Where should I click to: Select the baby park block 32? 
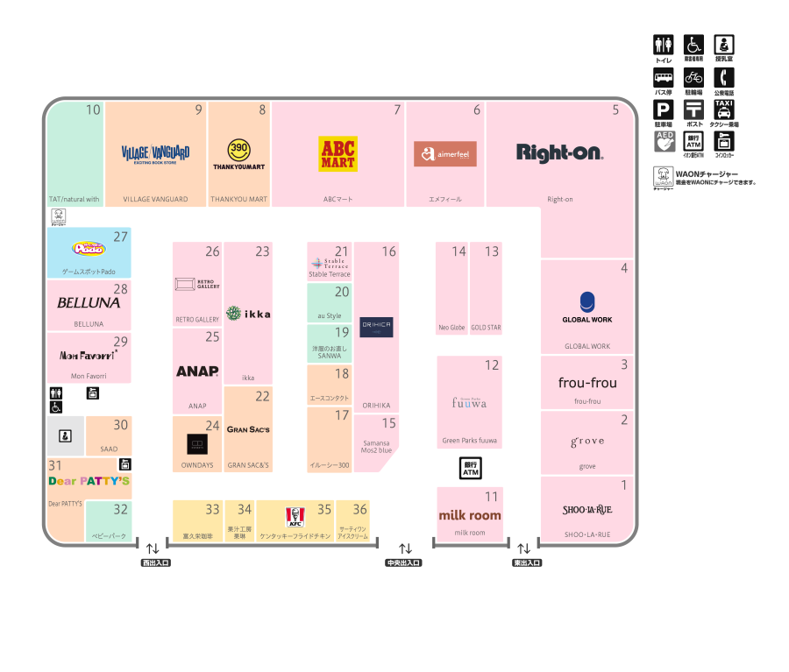[x=109, y=521]
